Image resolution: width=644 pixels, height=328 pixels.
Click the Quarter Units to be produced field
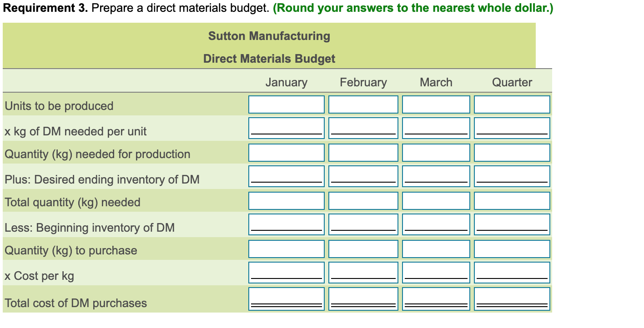tap(512, 104)
